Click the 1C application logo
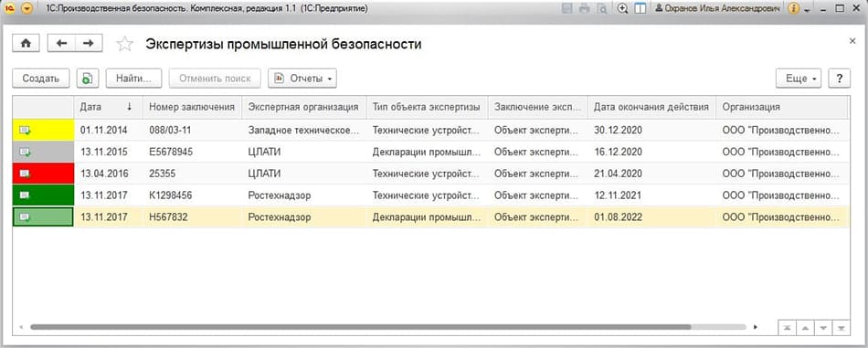The width and height of the screenshot is (868, 348). 10,9
